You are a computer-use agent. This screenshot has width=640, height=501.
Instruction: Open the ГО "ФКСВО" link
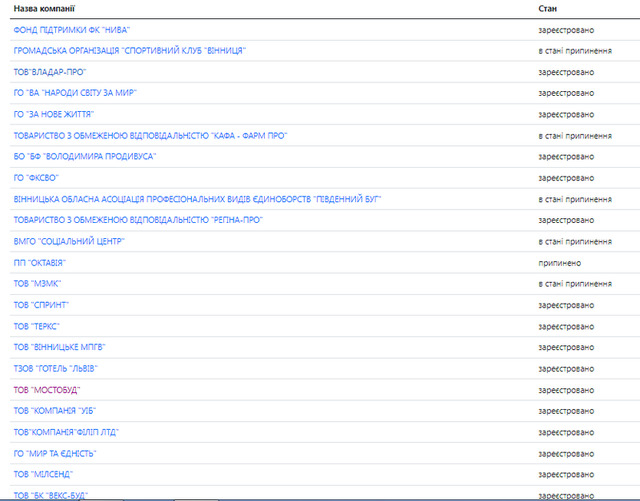pyautogui.click(x=35, y=177)
